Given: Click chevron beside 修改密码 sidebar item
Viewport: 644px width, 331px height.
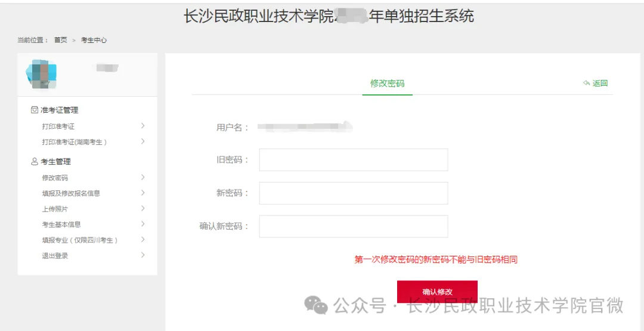Looking at the screenshot, I should 143,177.
